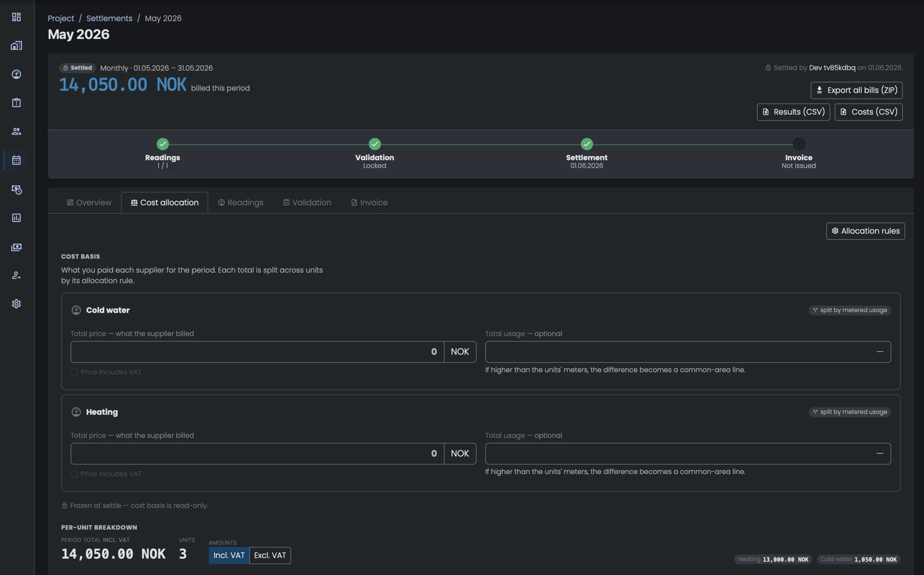Open the meter gauge icon in sidebar
Screen dimensions: 924x575
click(x=16, y=74)
